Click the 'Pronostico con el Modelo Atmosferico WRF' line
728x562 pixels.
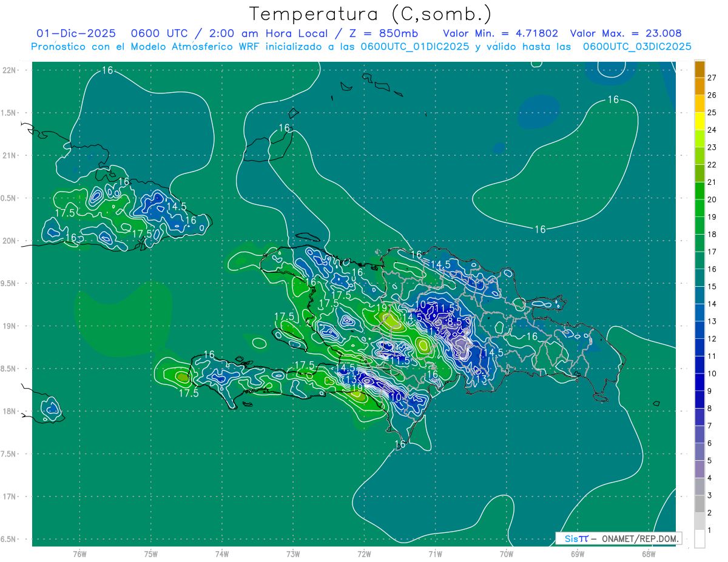coord(361,47)
